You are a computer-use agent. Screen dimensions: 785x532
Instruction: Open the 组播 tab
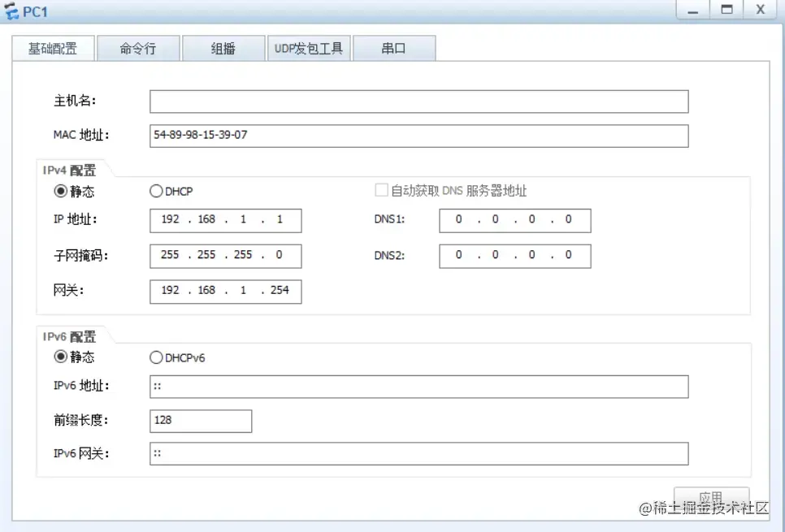point(223,49)
